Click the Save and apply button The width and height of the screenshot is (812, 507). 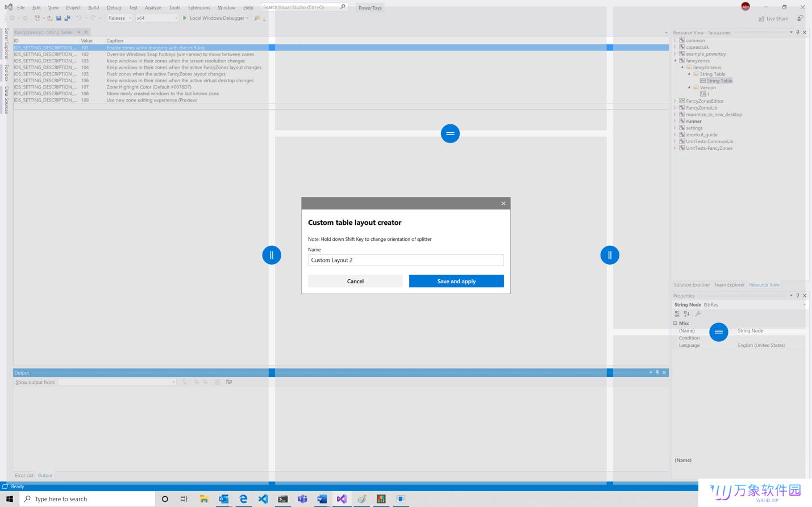tap(456, 281)
